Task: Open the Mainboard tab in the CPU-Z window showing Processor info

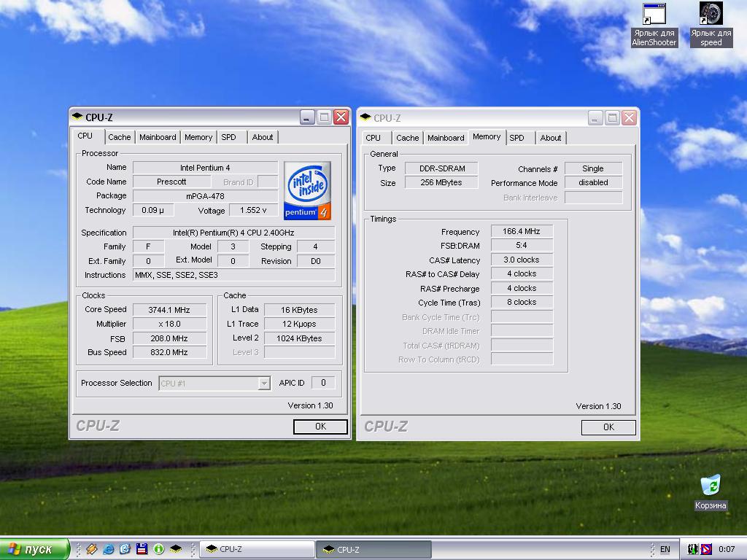Action: tap(158, 137)
